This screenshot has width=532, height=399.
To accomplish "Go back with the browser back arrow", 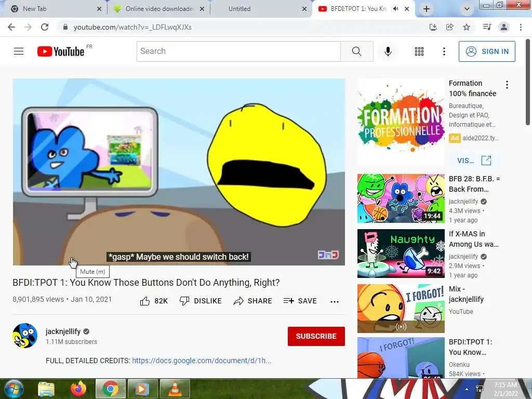I will (11, 27).
